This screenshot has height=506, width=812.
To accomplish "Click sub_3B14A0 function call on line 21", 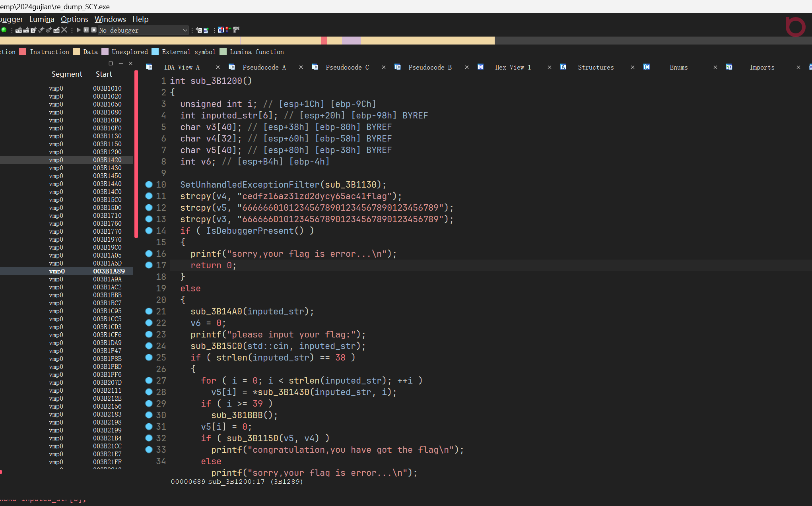I will pos(216,311).
